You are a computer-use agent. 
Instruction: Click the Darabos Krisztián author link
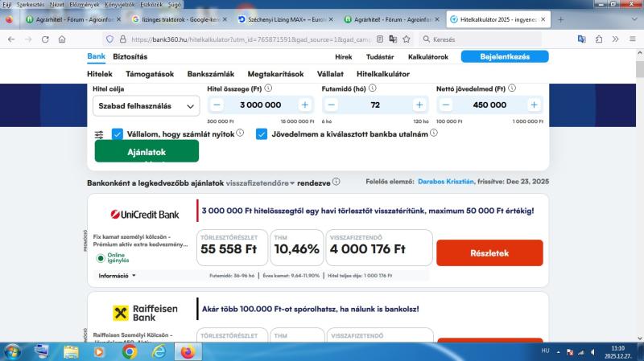point(445,183)
